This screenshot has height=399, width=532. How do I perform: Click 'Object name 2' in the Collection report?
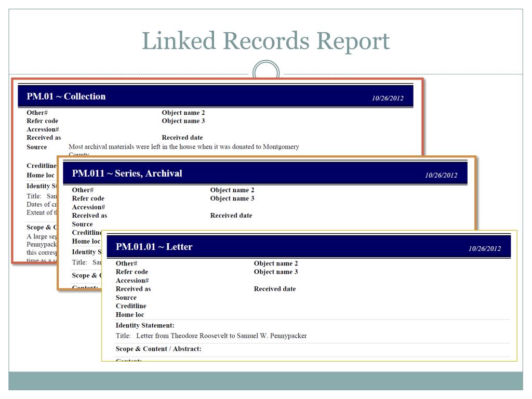pos(183,113)
